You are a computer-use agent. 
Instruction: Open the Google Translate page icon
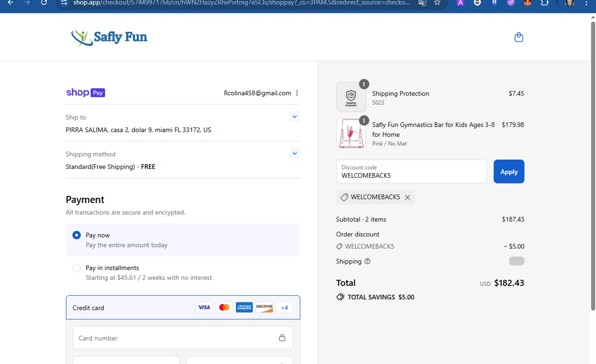422,2
